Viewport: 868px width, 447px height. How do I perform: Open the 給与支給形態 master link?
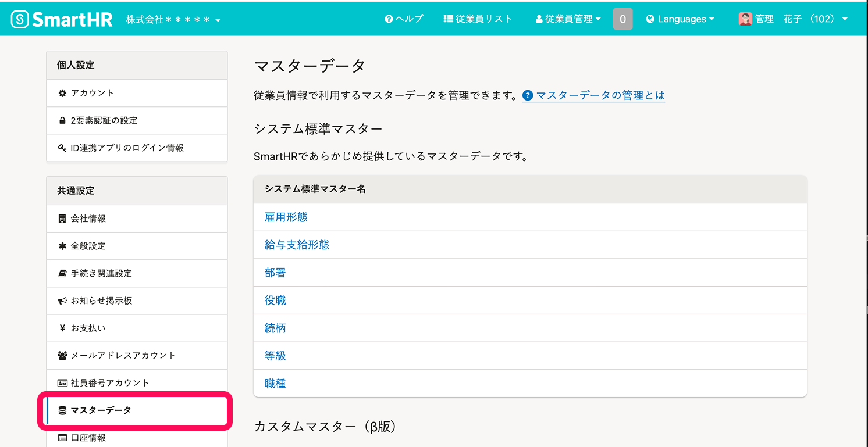[x=297, y=245]
